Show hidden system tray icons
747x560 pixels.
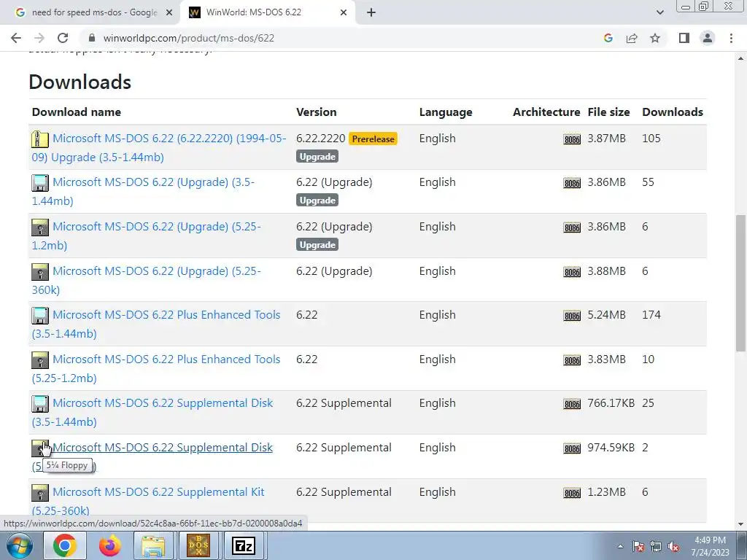[x=620, y=547]
